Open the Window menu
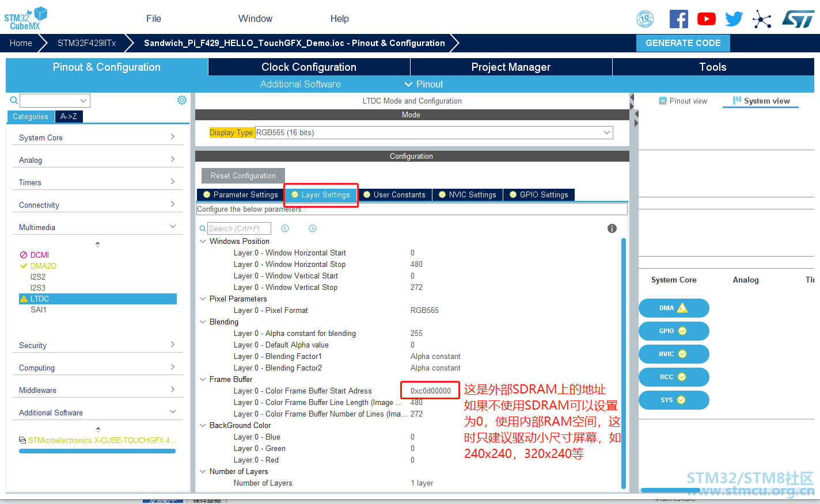This screenshot has height=504, width=820. (x=255, y=18)
